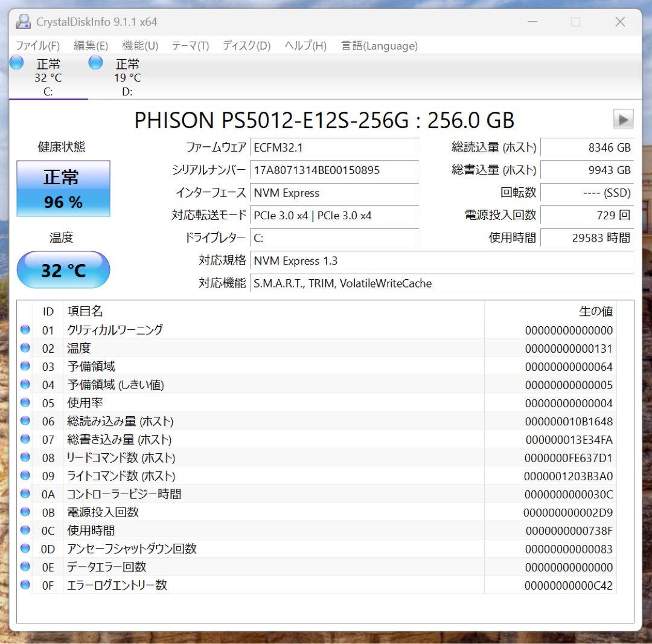Click the CrystalDiskInfo app icon in title bar
652x644 pixels.
click(23, 22)
